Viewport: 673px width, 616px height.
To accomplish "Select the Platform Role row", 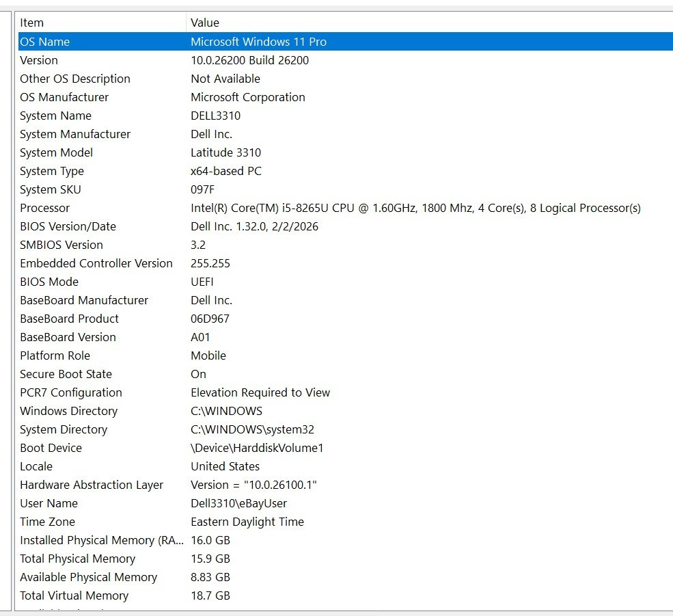I will click(x=346, y=356).
